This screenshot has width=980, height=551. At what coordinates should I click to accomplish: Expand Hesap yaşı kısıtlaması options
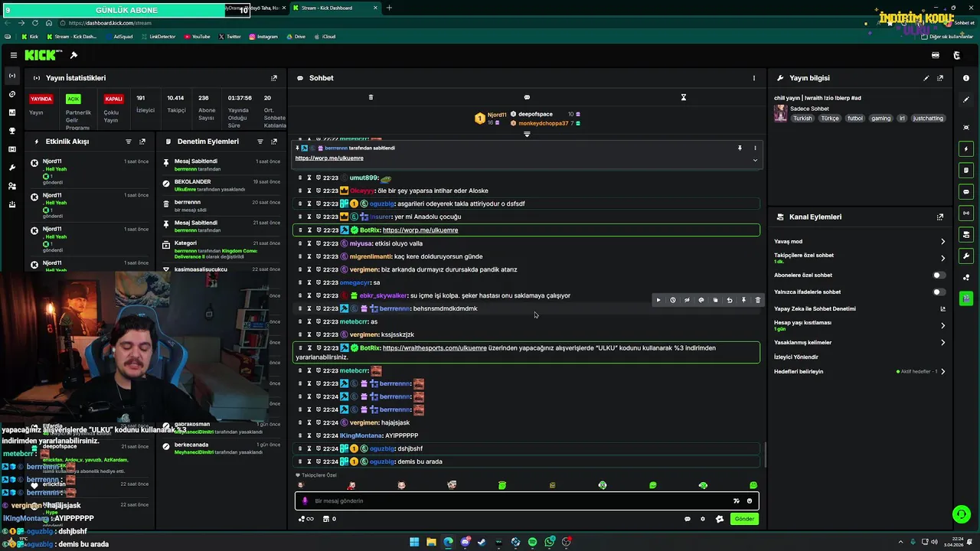pyautogui.click(x=942, y=325)
